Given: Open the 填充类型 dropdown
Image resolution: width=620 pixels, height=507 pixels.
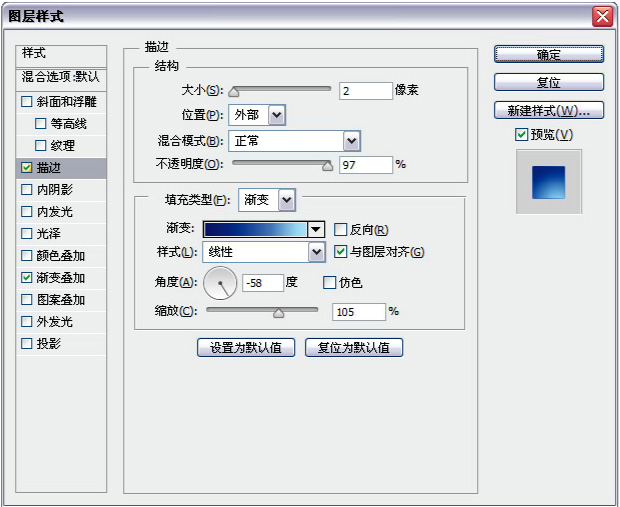Looking at the screenshot, I should coord(286,201).
